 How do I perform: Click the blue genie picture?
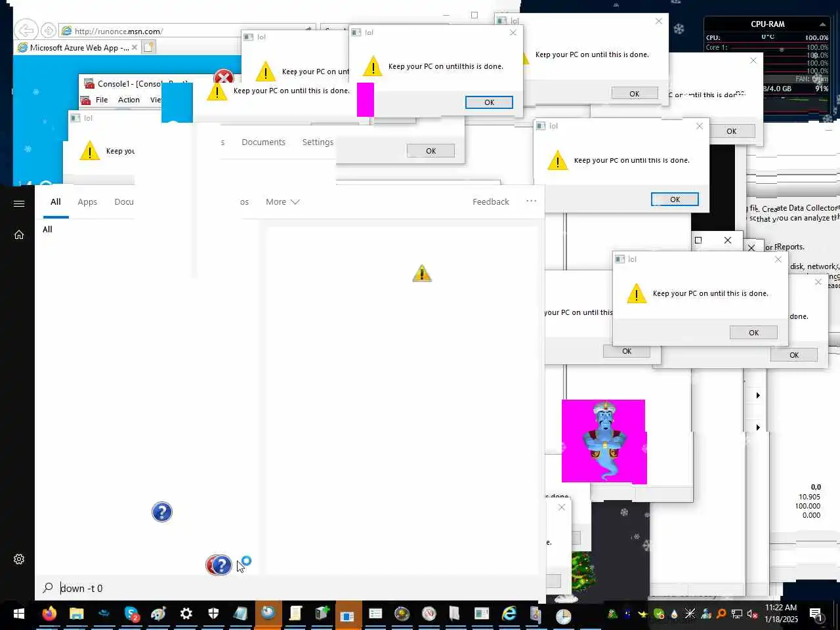pos(604,441)
